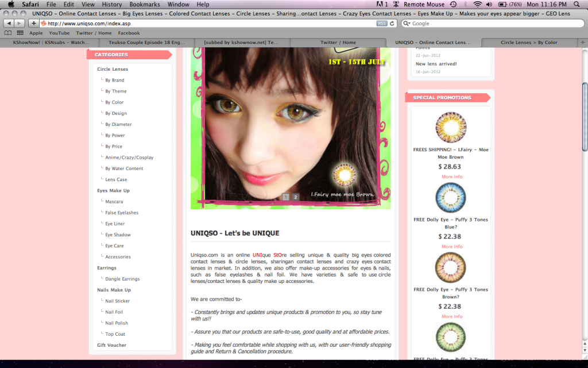This screenshot has height=368, width=588.
Task: Click More Info under Puffy 3 Tones Blue
Action: point(452,247)
